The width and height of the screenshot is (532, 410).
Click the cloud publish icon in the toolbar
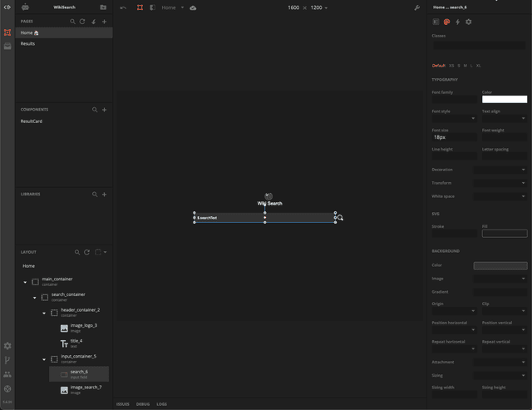coord(193,7)
